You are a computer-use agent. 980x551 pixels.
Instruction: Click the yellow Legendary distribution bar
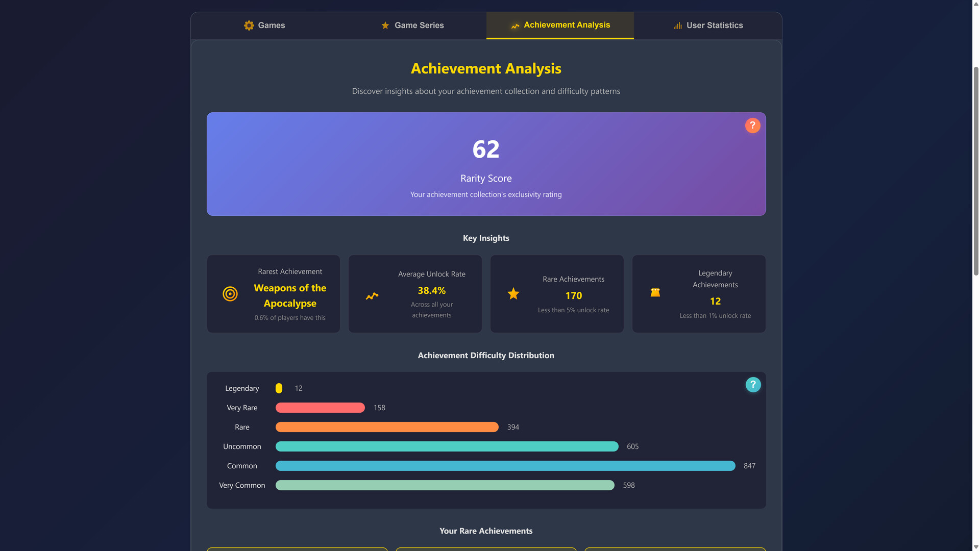279,388
